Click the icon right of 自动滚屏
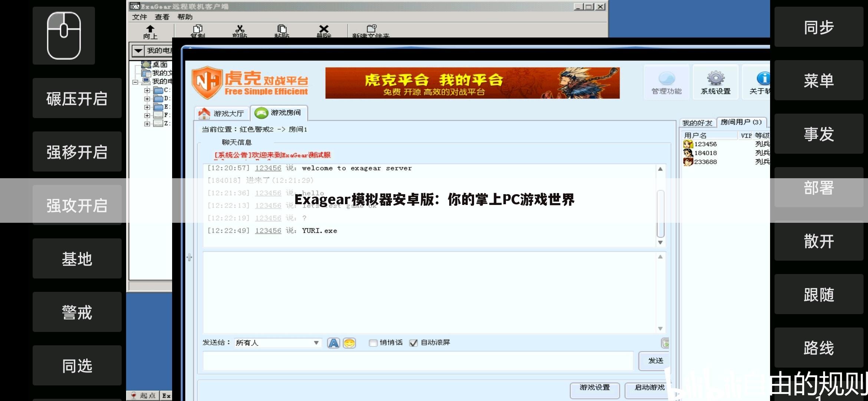The image size is (868, 401). coord(665,343)
